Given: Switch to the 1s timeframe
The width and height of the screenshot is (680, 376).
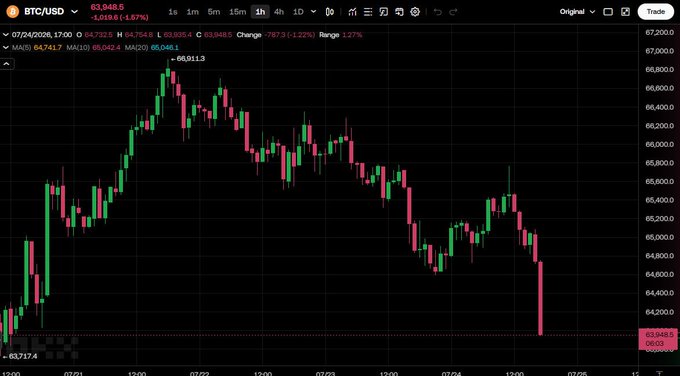Looking at the screenshot, I should tap(173, 12).
